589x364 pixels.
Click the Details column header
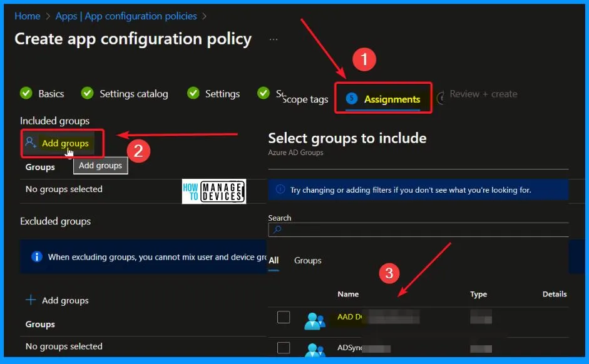555,294
